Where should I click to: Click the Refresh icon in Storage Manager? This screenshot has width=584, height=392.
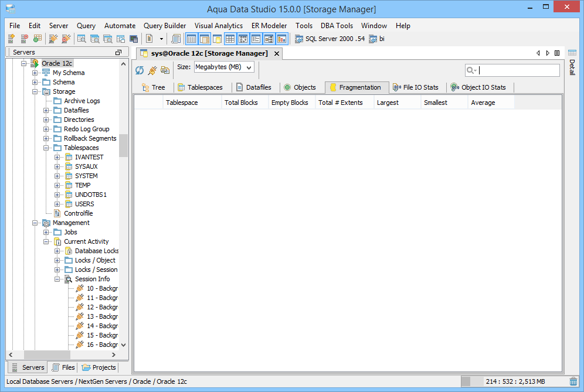pyautogui.click(x=140, y=70)
